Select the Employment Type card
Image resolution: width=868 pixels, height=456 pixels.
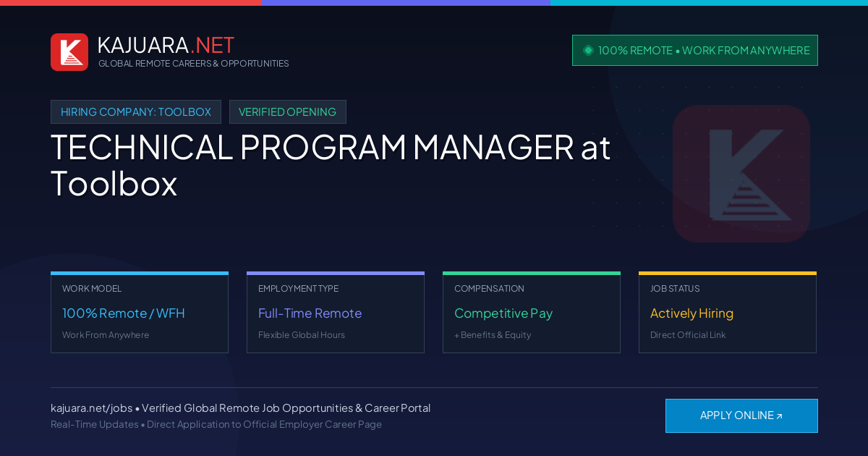pyautogui.click(x=336, y=313)
